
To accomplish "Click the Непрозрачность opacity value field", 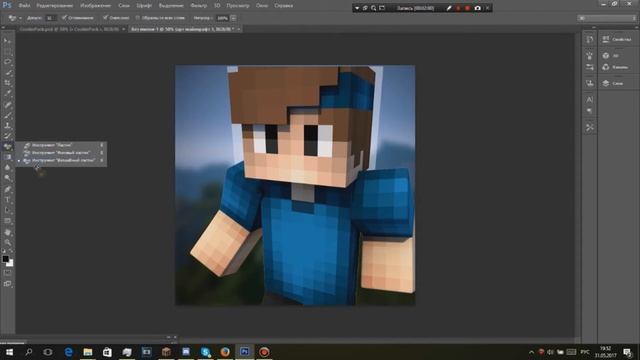I will pos(222,18).
